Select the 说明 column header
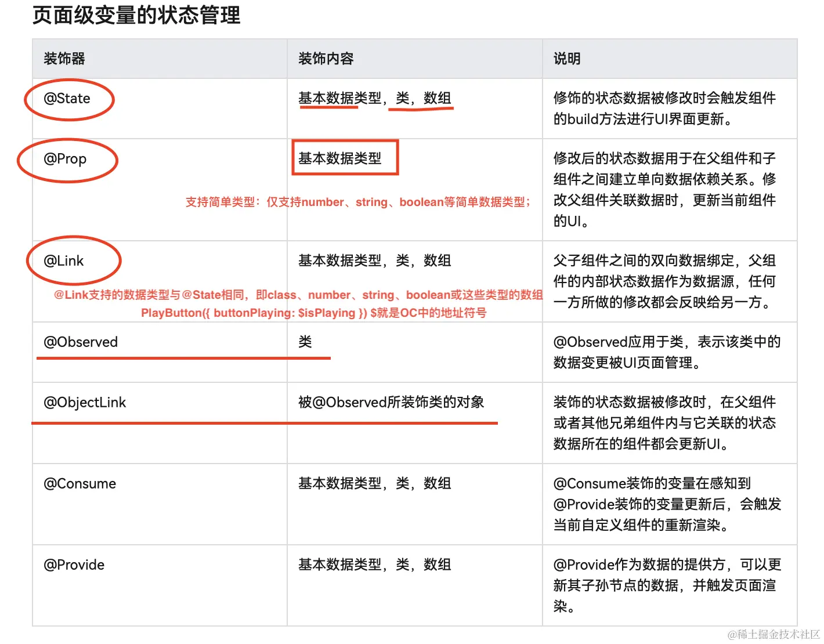This screenshot has width=824, height=644. pyautogui.click(x=566, y=59)
